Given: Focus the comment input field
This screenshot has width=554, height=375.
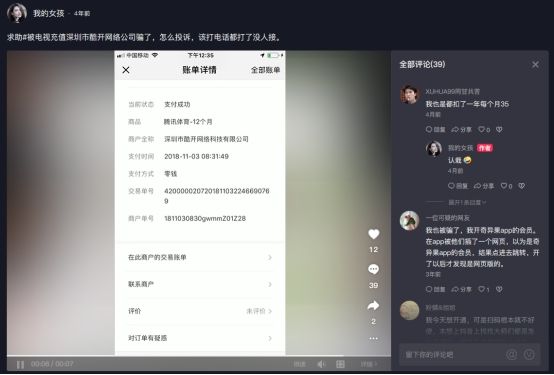Looking at the screenshot, I should 452,355.
